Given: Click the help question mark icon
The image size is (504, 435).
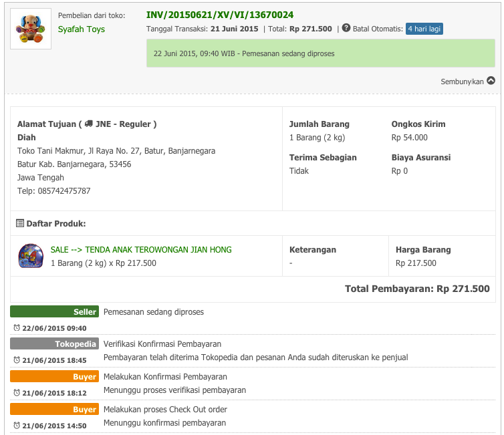Looking at the screenshot, I should 346,28.
